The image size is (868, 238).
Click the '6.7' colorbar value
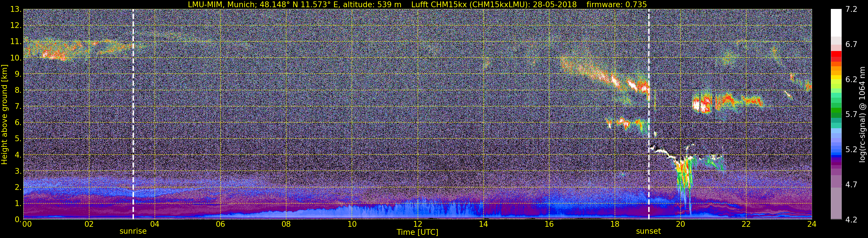coord(851,44)
